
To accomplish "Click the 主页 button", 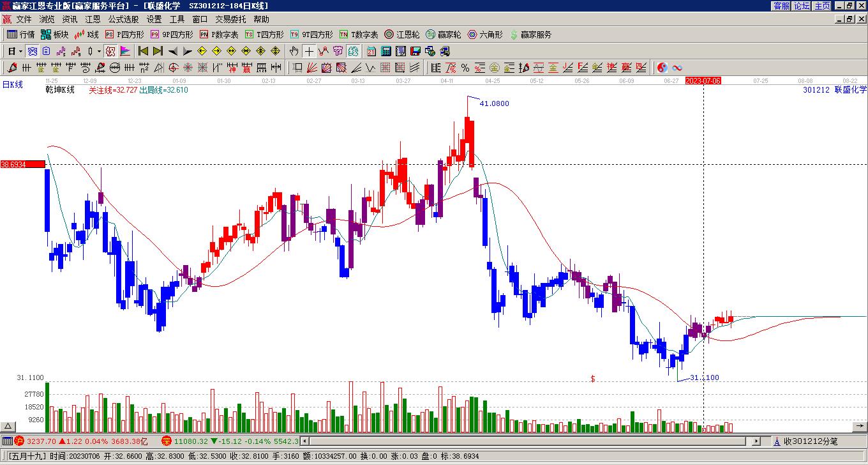I will pyautogui.click(x=823, y=6).
